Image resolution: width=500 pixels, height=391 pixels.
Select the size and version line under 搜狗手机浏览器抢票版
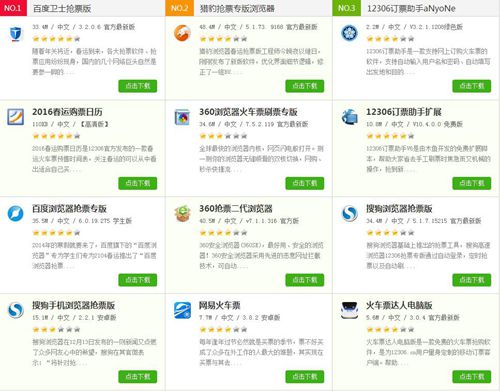tap(74, 318)
